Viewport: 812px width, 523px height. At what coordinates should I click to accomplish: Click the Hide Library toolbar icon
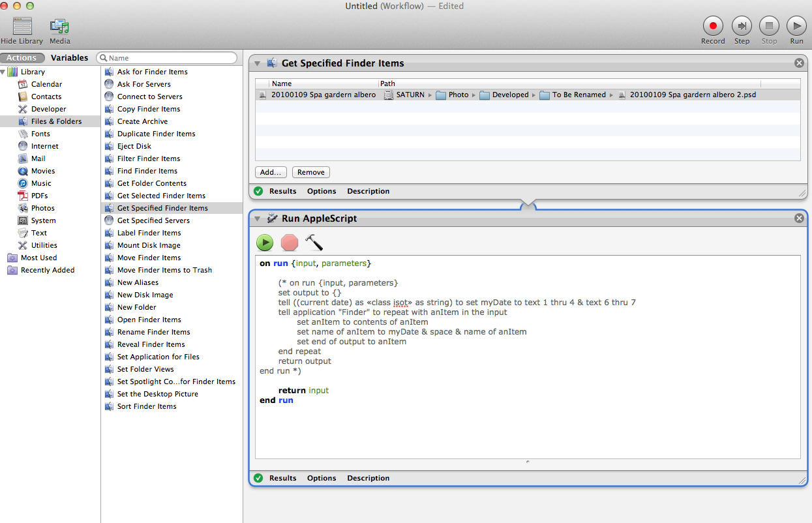click(x=22, y=26)
